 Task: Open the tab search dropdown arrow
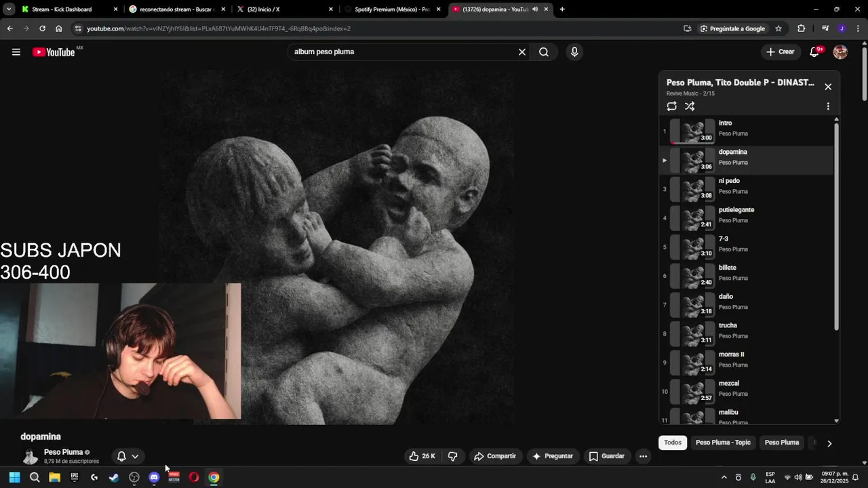9,9
